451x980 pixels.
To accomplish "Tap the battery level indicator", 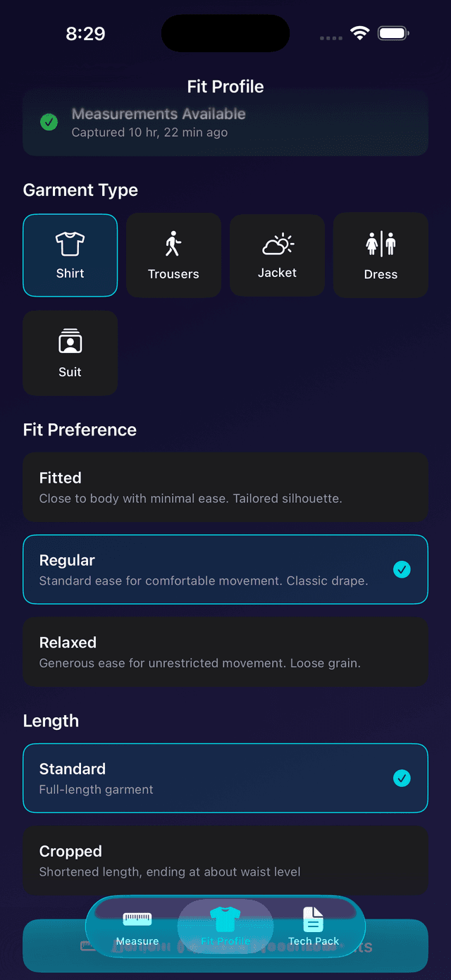I will click(393, 32).
